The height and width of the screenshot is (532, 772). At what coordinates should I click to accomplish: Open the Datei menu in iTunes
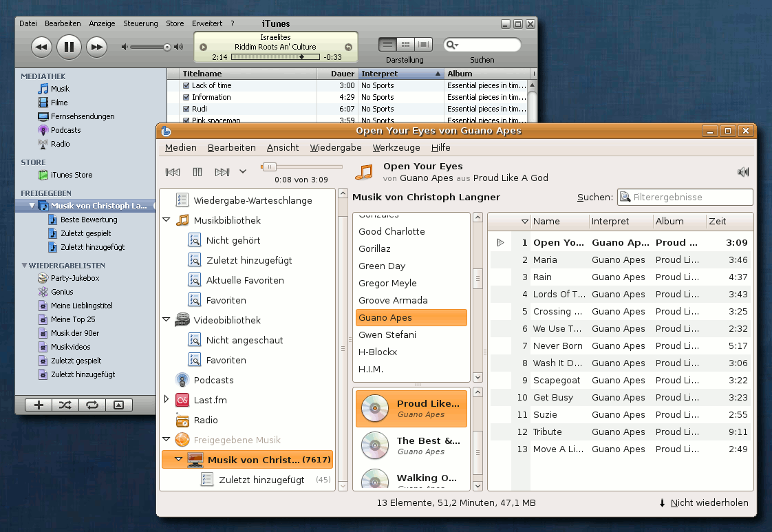(x=28, y=23)
